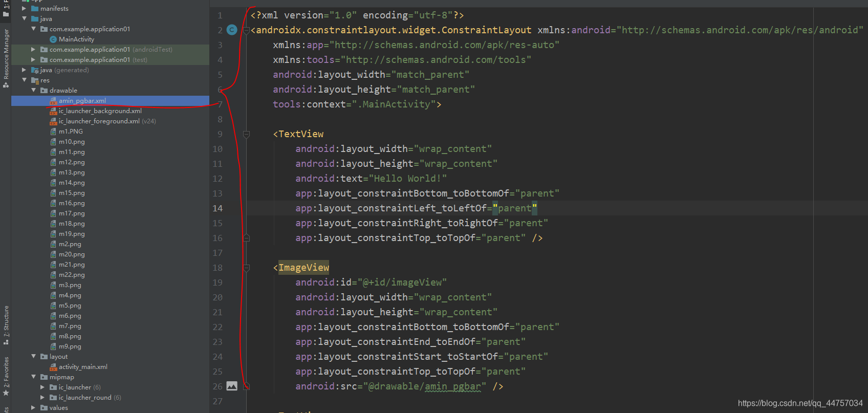
Task: Select m16.png file
Action: tap(72, 203)
